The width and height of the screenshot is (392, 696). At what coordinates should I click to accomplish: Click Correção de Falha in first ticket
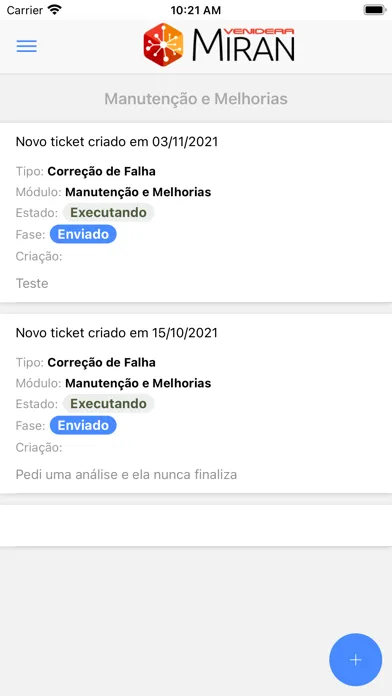[102, 171]
